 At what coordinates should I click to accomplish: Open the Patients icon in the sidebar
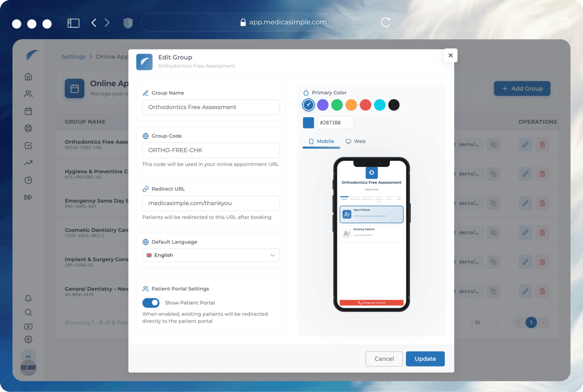tap(29, 94)
